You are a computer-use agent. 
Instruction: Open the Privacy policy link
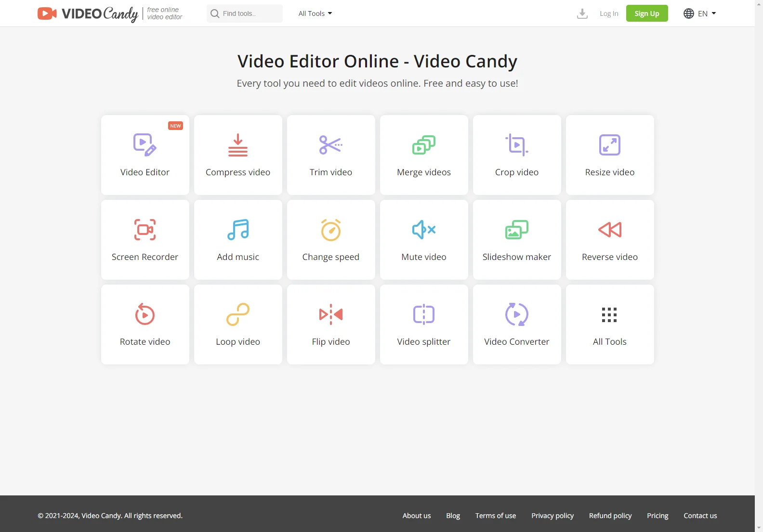(553, 516)
